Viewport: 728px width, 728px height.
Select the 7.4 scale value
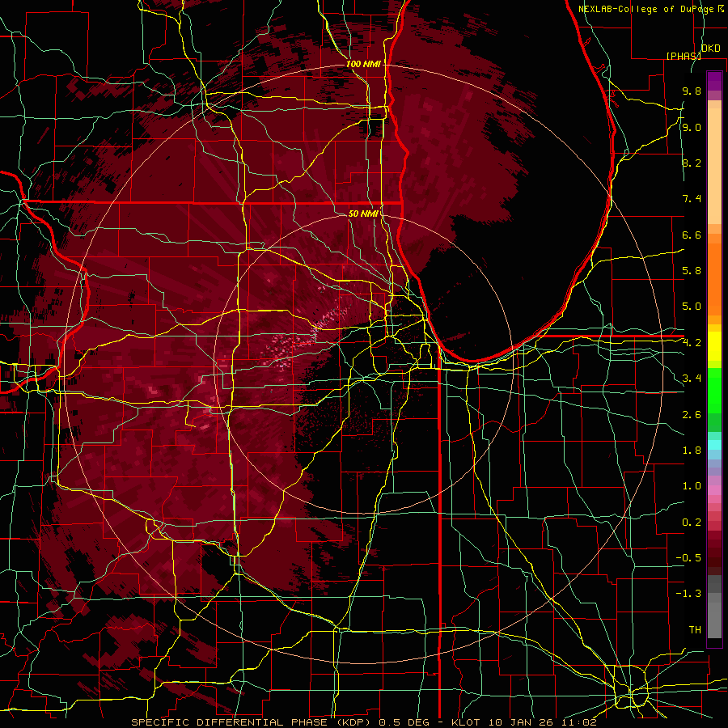692,199
